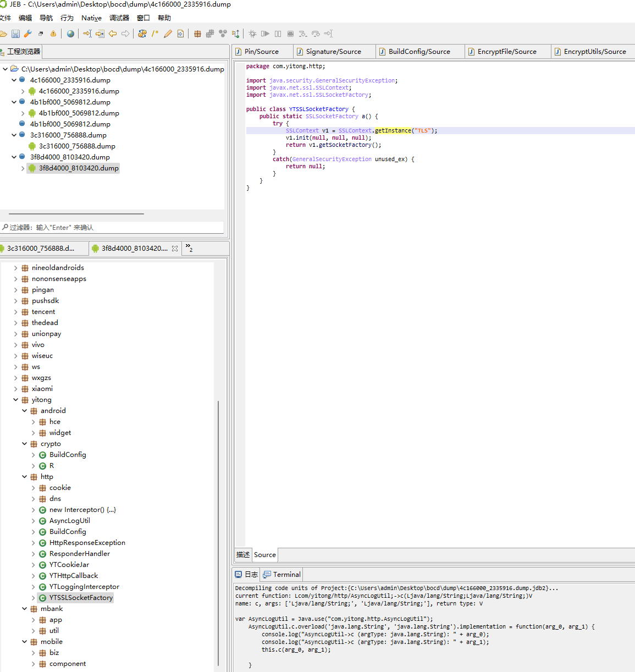The image size is (635, 672).
Task: Click the page with arrow toolbar icon
Action: [180, 34]
